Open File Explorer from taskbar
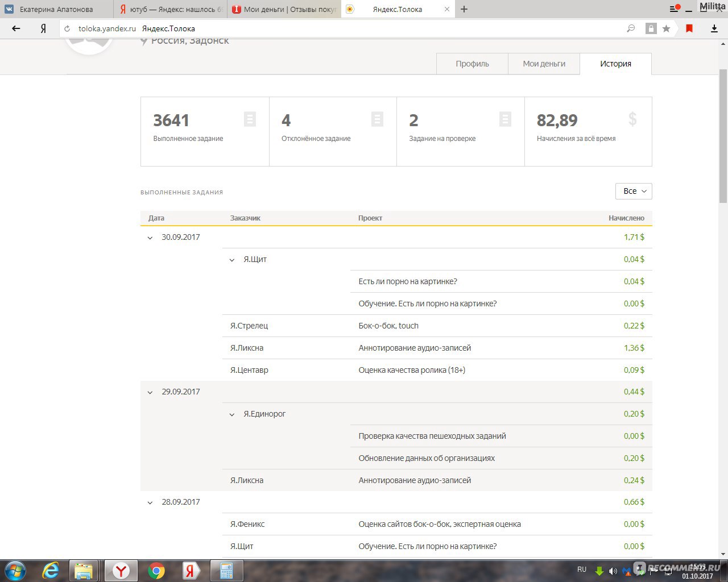Viewport: 728px width, 582px height. 84,571
